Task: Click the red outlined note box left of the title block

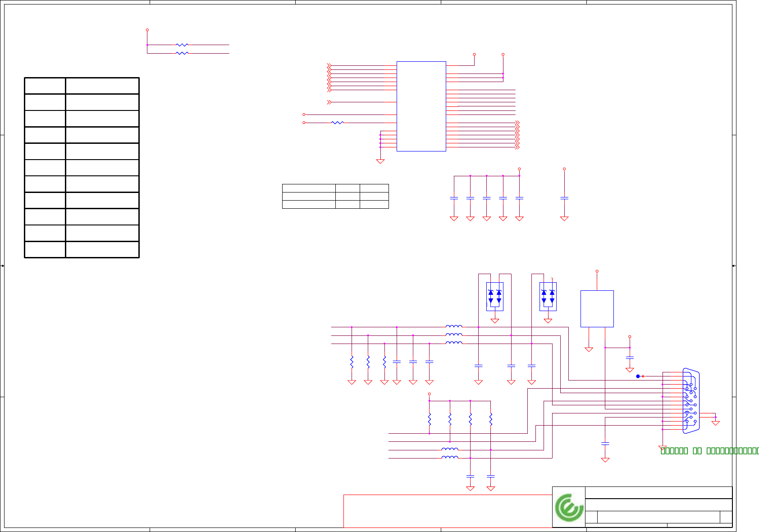Action: pyautogui.click(x=448, y=511)
